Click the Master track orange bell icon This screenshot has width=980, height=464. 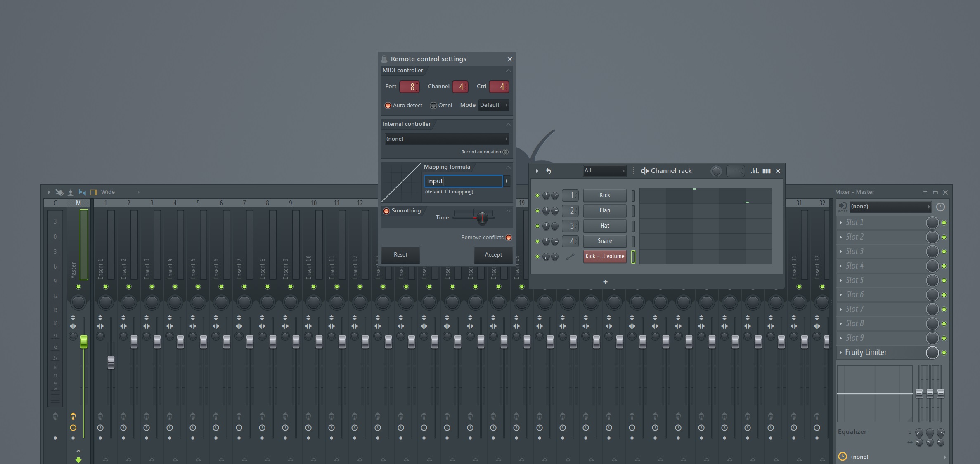point(73,417)
